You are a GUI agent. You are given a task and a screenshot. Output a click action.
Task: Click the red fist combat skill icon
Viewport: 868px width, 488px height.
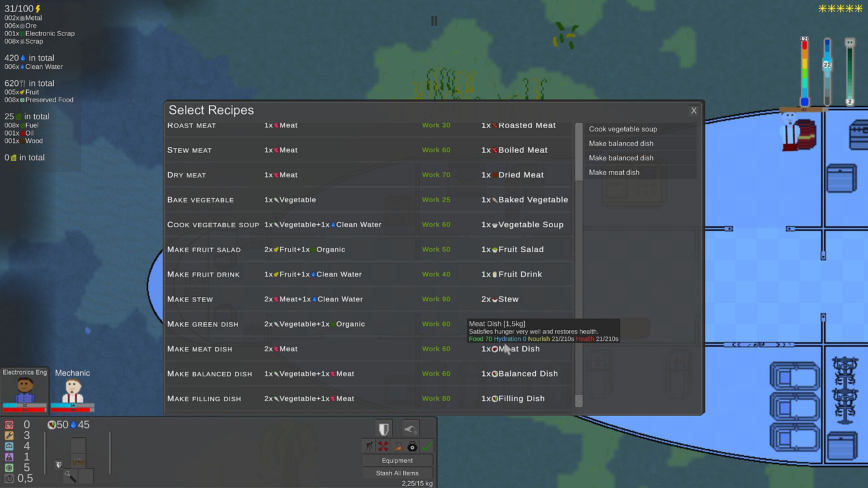click(9, 425)
